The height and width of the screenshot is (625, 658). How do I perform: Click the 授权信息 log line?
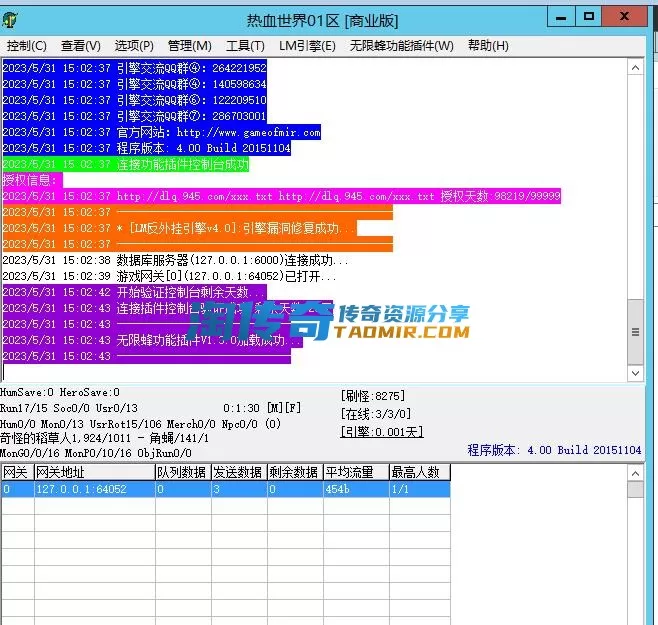(32, 180)
